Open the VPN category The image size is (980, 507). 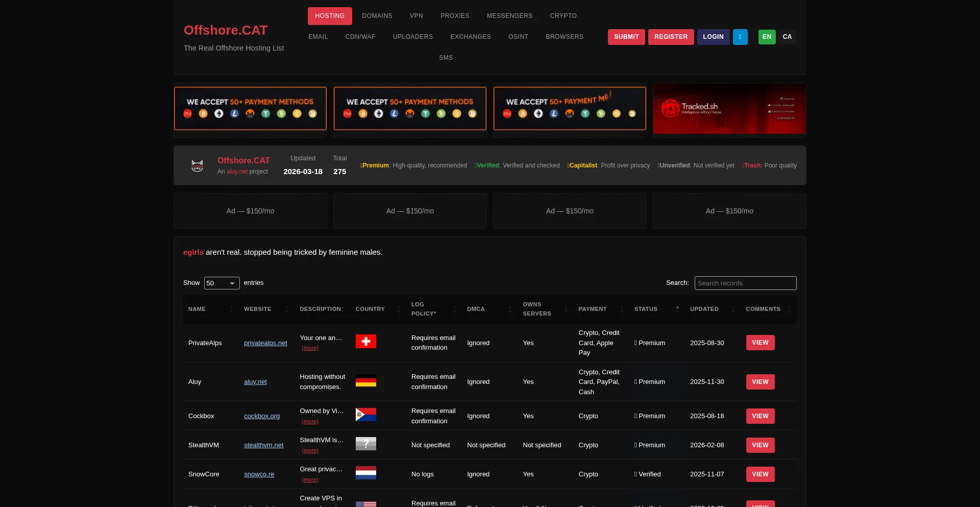(x=416, y=16)
